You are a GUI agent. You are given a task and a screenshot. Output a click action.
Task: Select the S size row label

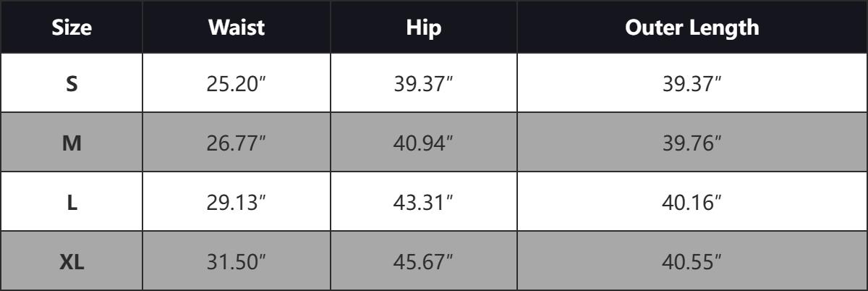(x=72, y=84)
